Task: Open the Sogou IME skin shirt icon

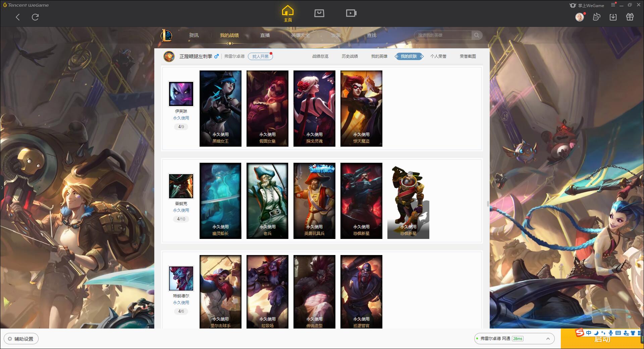Action: pyautogui.click(x=633, y=333)
